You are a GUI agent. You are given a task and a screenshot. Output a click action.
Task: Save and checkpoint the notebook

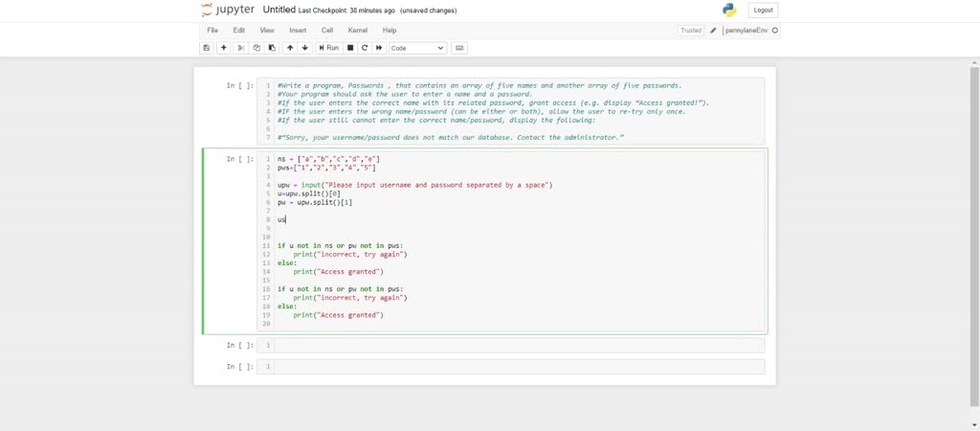click(x=207, y=48)
